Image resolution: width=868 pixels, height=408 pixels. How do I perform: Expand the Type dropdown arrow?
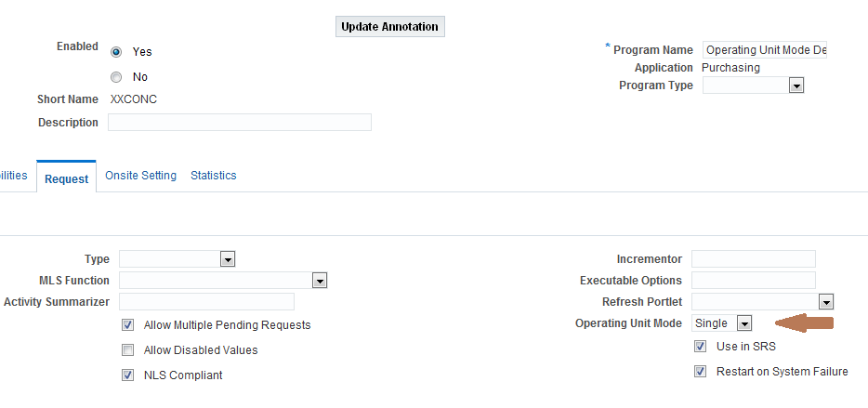pos(228,259)
